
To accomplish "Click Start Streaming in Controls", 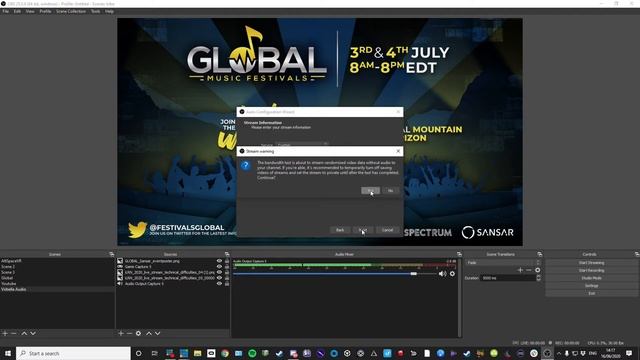I will (x=591, y=263).
